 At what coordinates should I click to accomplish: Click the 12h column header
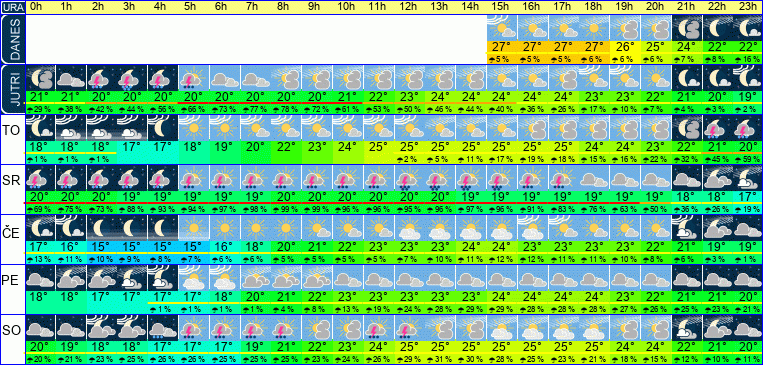(409, 7)
